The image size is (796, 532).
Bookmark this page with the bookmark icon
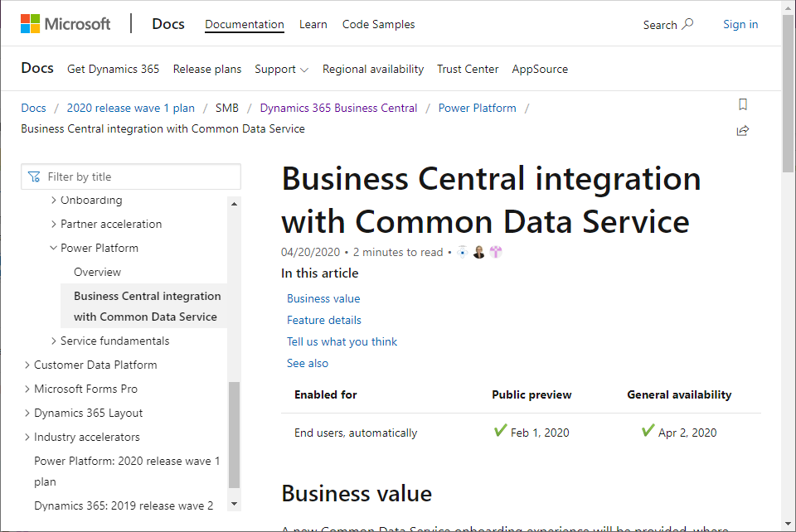click(743, 104)
